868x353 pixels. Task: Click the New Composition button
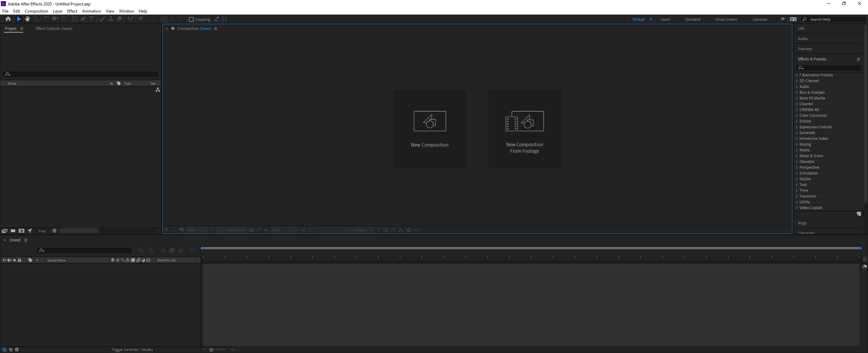coord(430,129)
